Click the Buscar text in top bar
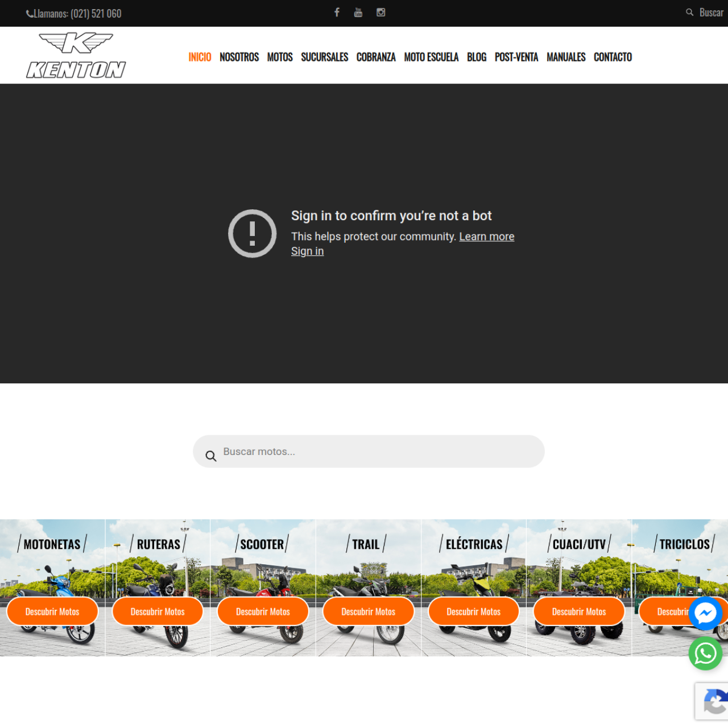This screenshot has width=728, height=728. tap(711, 13)
